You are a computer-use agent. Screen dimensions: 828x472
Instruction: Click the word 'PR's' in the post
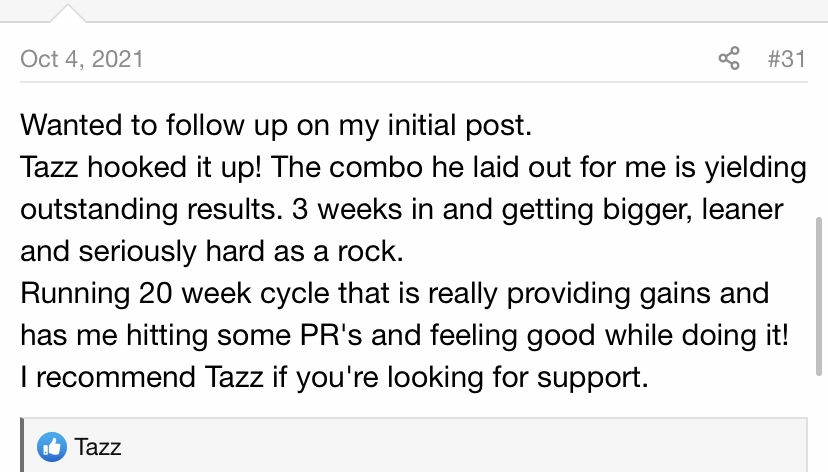pyautogui.click(x=331, y=335)
